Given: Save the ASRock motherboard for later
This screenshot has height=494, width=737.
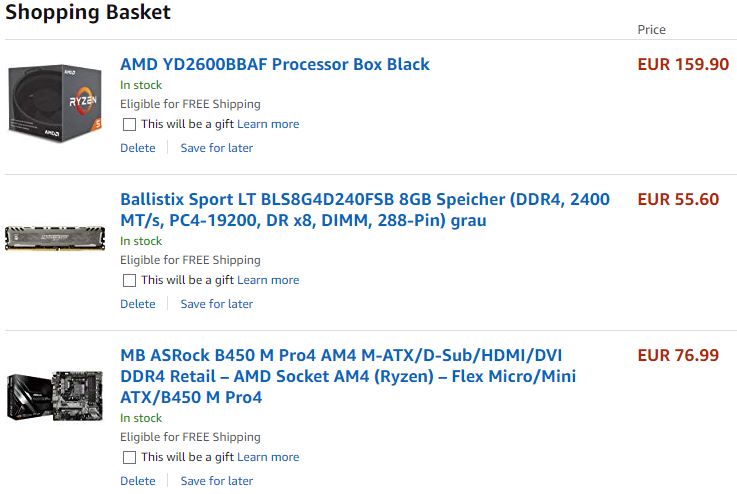Looking at the screenshot, I should click(x=216, y=481).
